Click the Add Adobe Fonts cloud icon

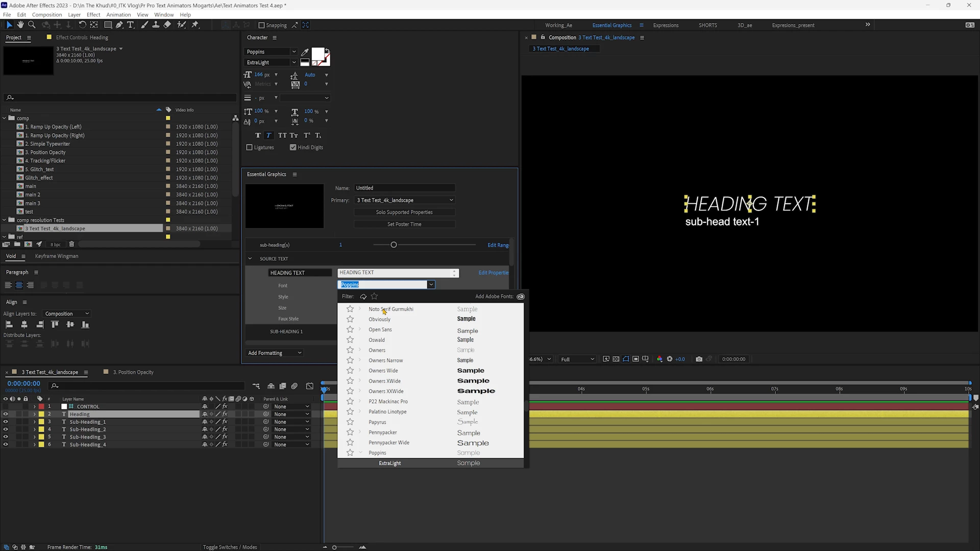pos(521,296)
